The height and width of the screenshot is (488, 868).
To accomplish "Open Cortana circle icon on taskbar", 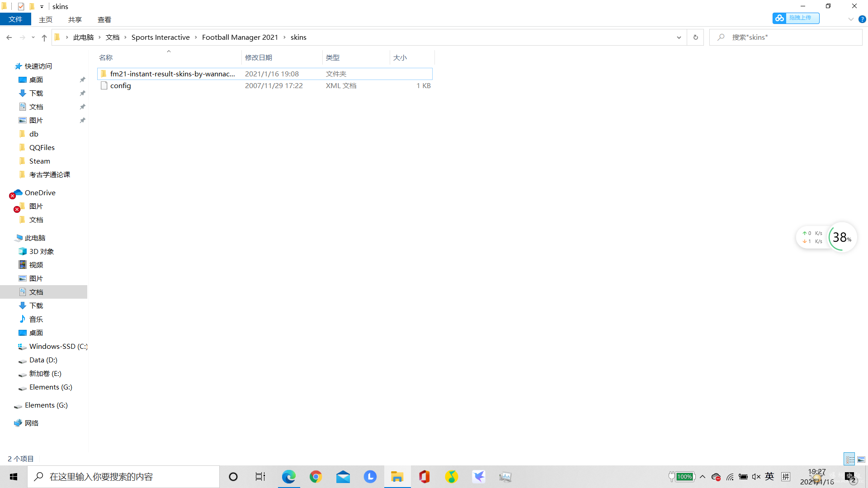I will tap(233, 477).
